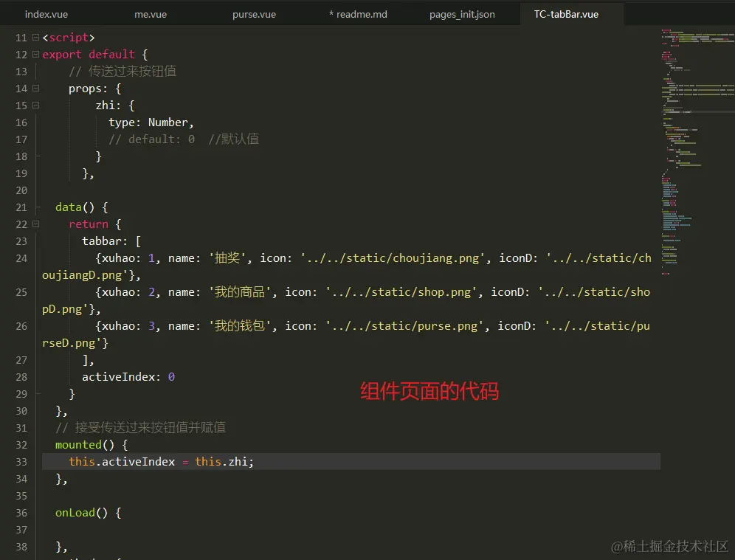Click line number 24 in the gutter

21,258
